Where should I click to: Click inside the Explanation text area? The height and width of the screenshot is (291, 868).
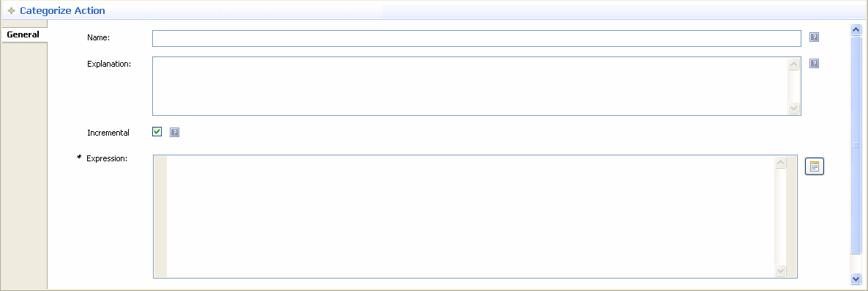[470, 86]
